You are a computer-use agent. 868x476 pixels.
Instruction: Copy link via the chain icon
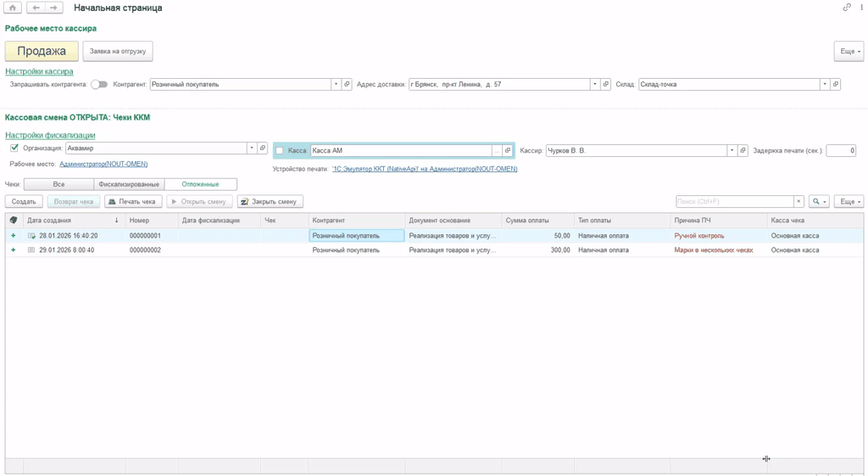coord(846,8)
